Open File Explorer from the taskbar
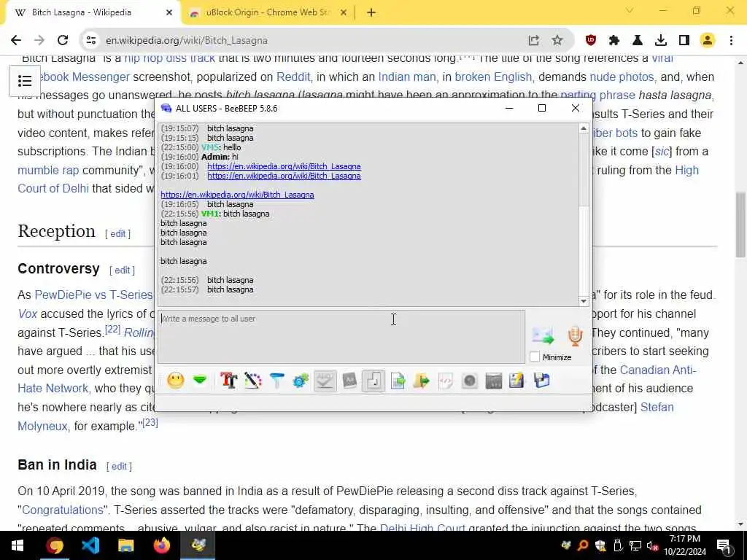The image size is (747, 560). tap(125, 545)
